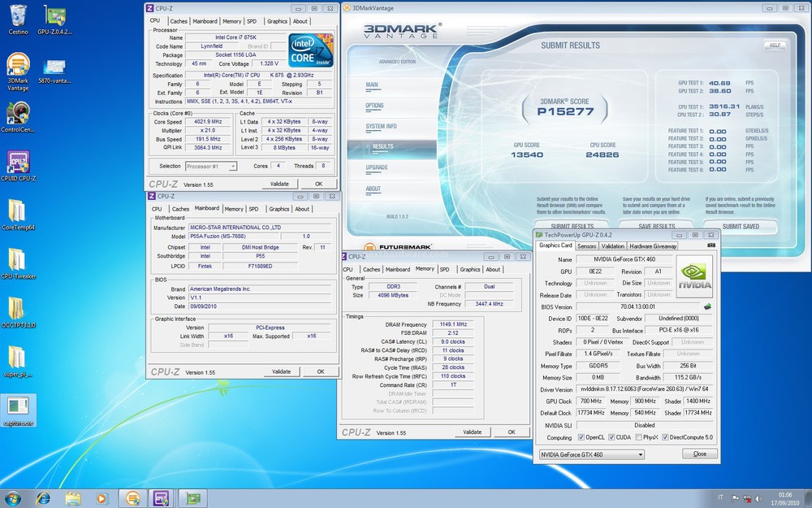Click the 3DMark score P15277
The width and height of the screenshot is (812, 508).
(565, 111)
